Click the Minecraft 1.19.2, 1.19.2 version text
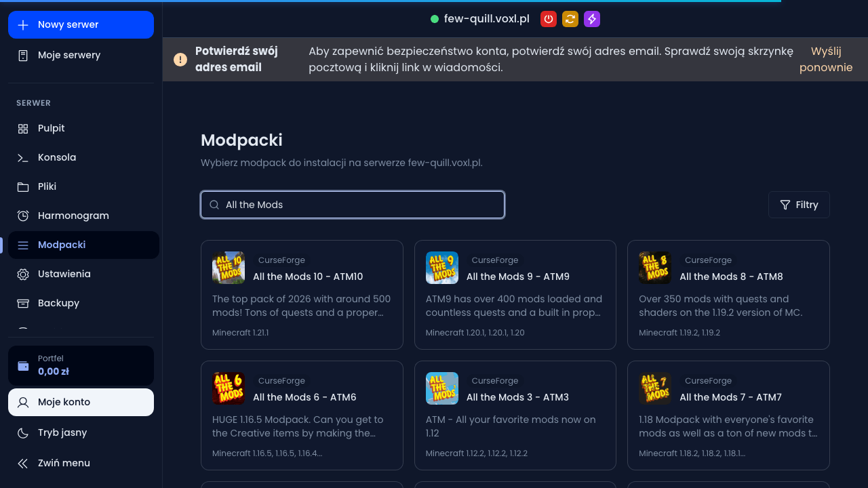The width and height of the screenshot is (868, 488). [x=679, y=333]
